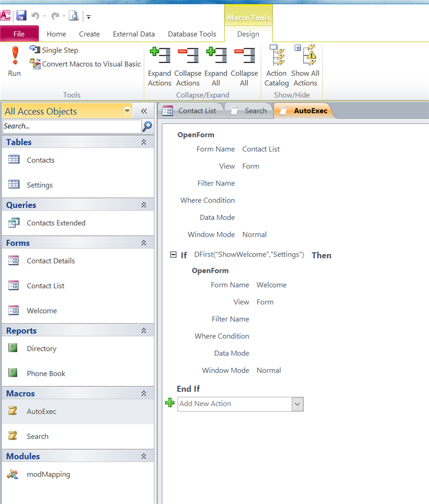
Task: Open the Add New Action dropdown arrow
Action: tap(297, 404)
